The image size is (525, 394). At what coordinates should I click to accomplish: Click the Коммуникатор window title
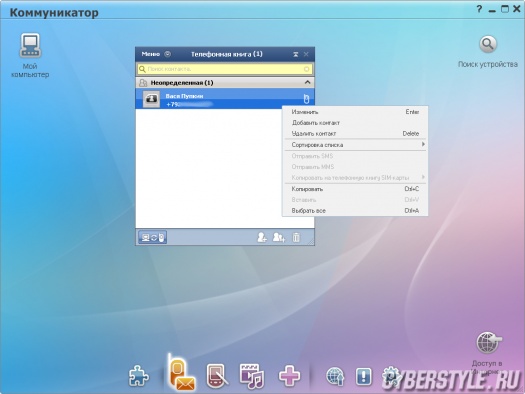(x=54, y=12)
